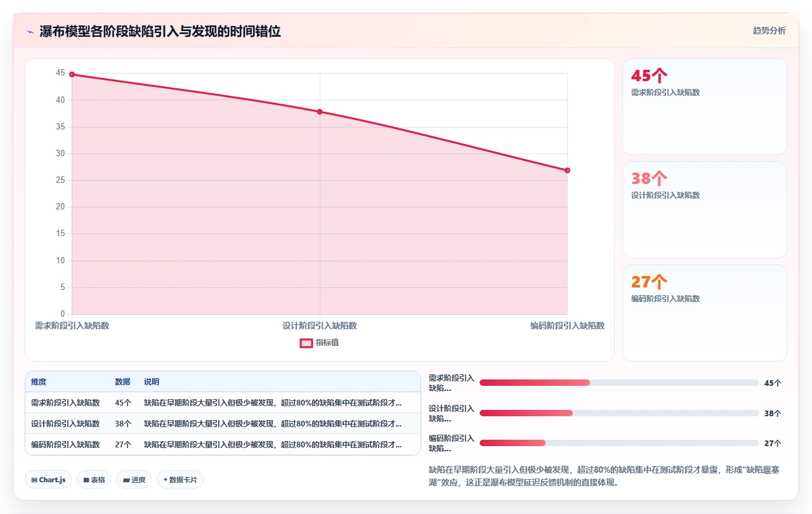Click 需求阶段引入缺陷数 label in the stat card

tap(665, 93)
